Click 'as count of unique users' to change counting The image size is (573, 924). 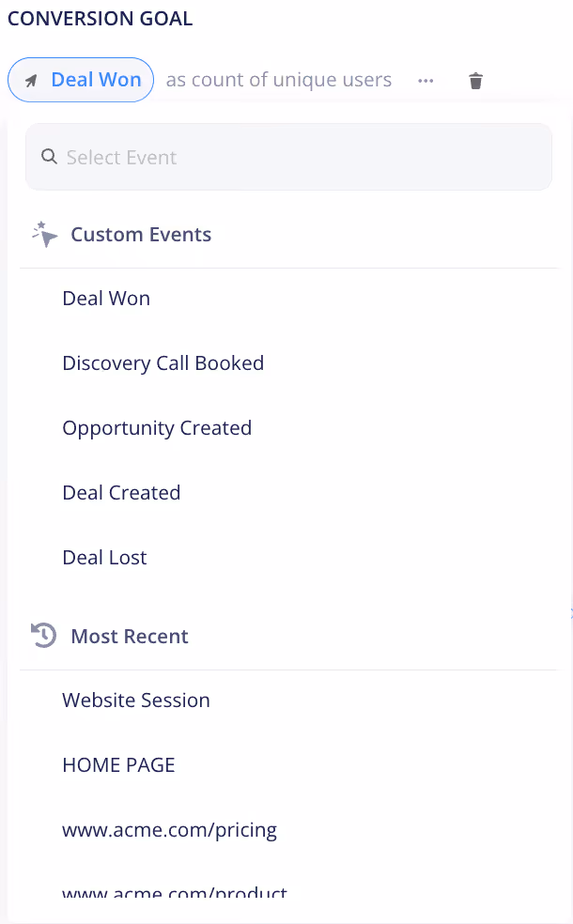click(278, 80)
